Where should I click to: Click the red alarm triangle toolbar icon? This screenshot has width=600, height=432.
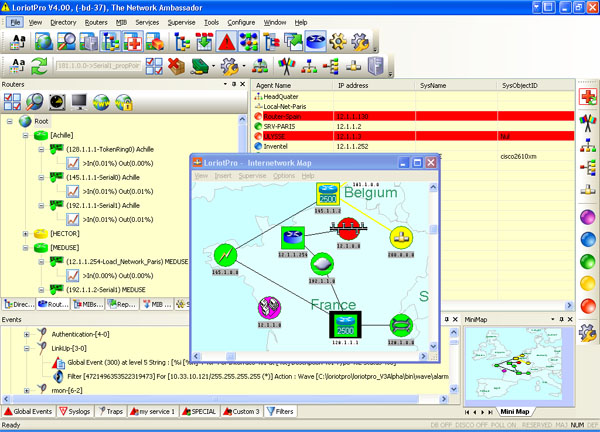[x=227, y=42]
